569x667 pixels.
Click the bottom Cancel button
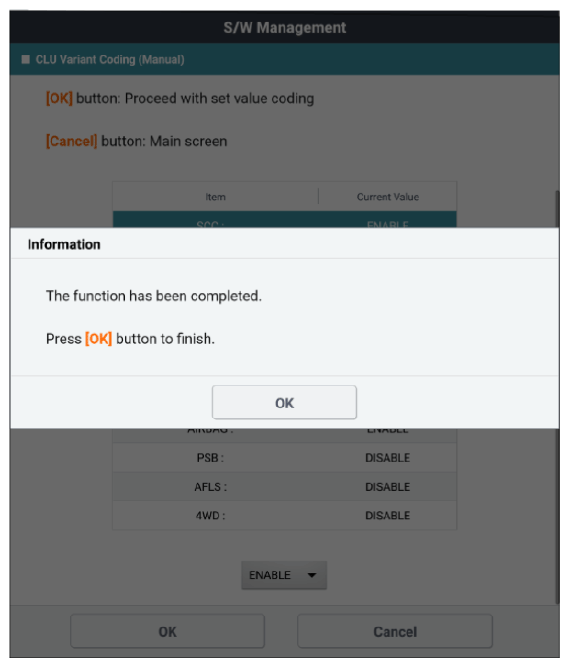(x=395, y=631)
